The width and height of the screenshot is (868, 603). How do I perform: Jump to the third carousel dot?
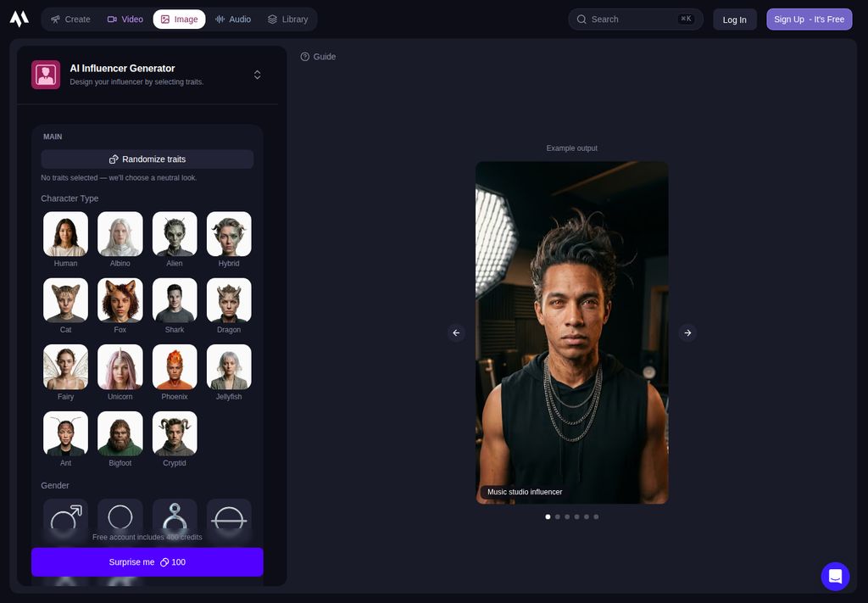click(567, 516)
